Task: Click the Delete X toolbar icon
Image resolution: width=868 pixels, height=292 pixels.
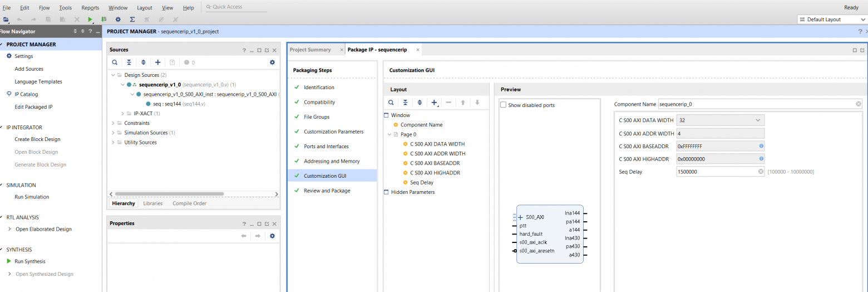Action: 77,20
